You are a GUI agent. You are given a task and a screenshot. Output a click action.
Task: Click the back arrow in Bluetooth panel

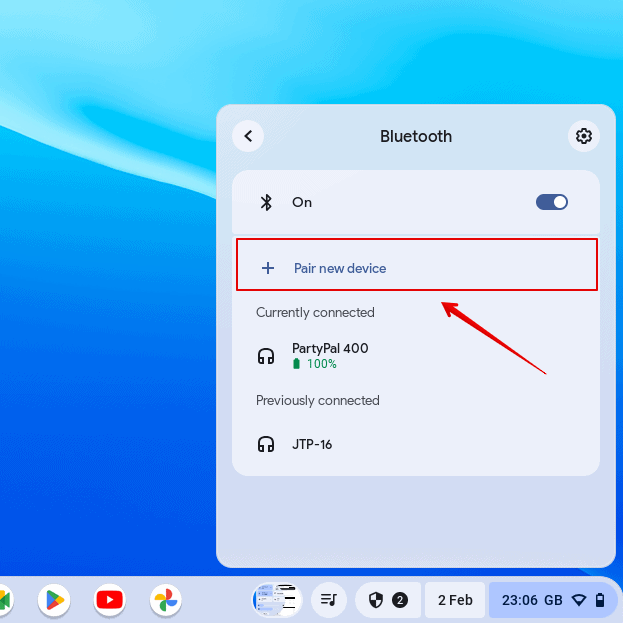pyautogui.click(x=248, y=136)
